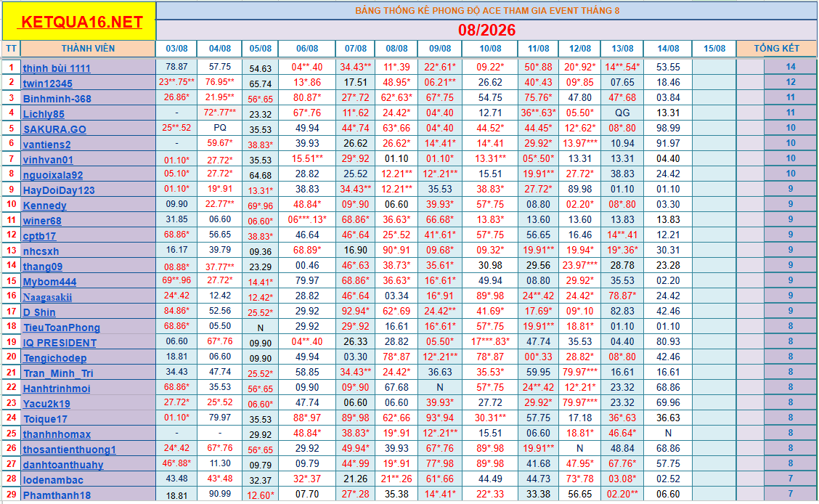Select the 07/08 date column header
The height and width of the screenshot is (504, 819).
[x=355, y=49]
